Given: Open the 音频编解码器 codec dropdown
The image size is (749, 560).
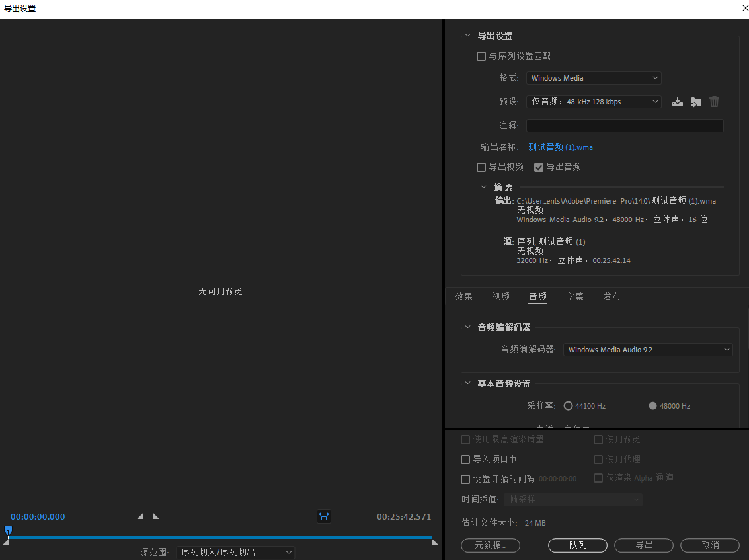Looking at the screenshot, I should 648,350.
